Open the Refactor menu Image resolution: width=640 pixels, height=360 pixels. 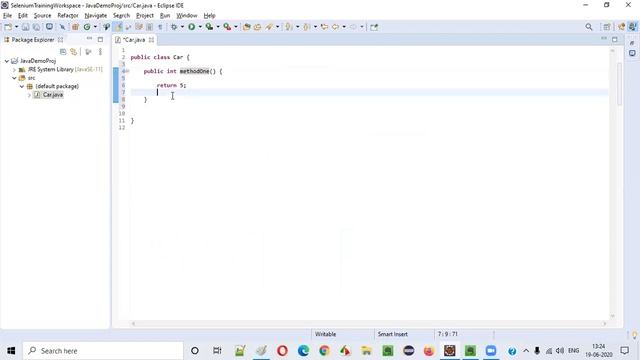[x=68, y=16]
